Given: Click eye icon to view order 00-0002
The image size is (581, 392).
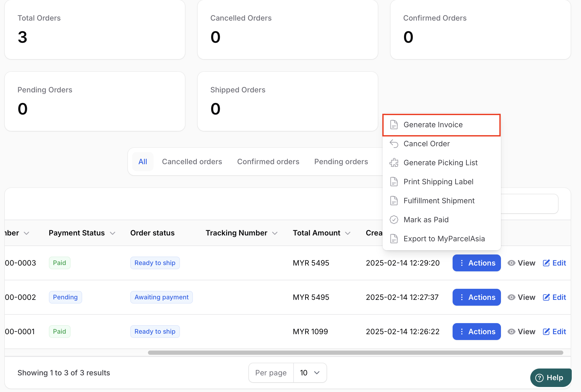Looking at the screenshot, I should pos(511,297).
